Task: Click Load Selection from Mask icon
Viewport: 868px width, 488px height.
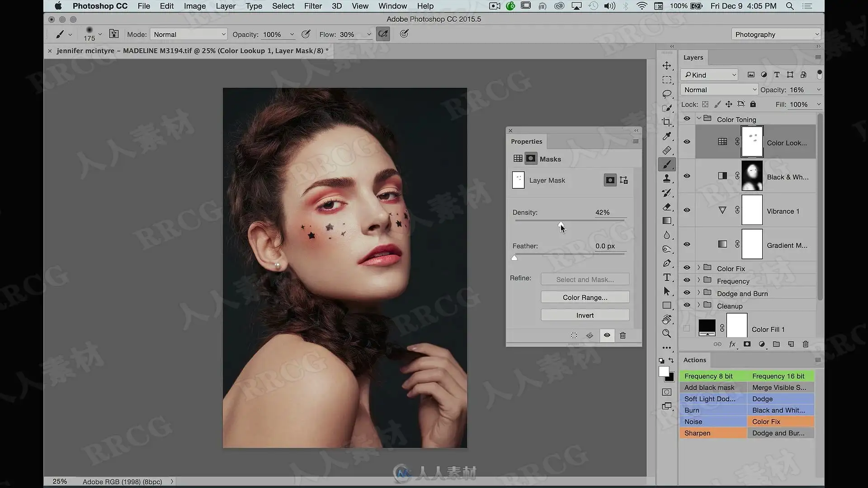Action: pyautogui.click(x=574, y=335)
